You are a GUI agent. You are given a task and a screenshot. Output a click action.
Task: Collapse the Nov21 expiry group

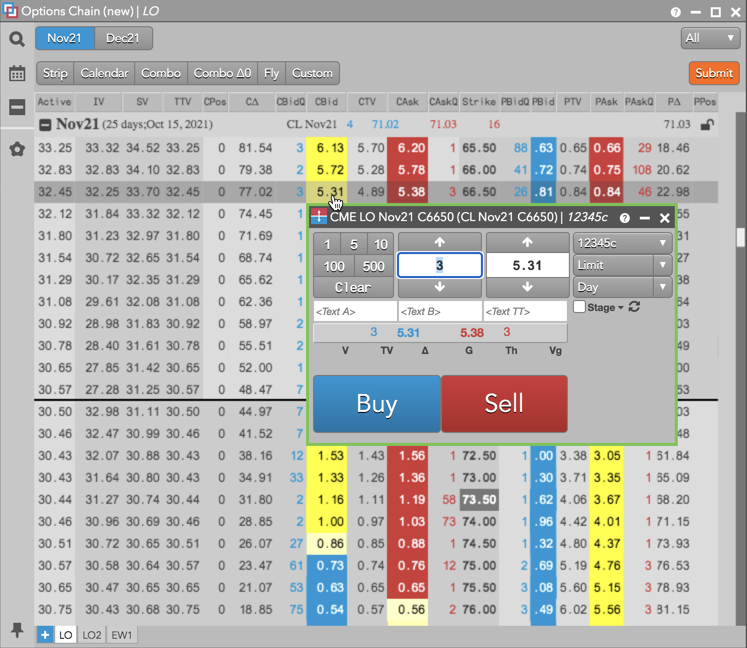pyautogui.click(x=45, y=125)
